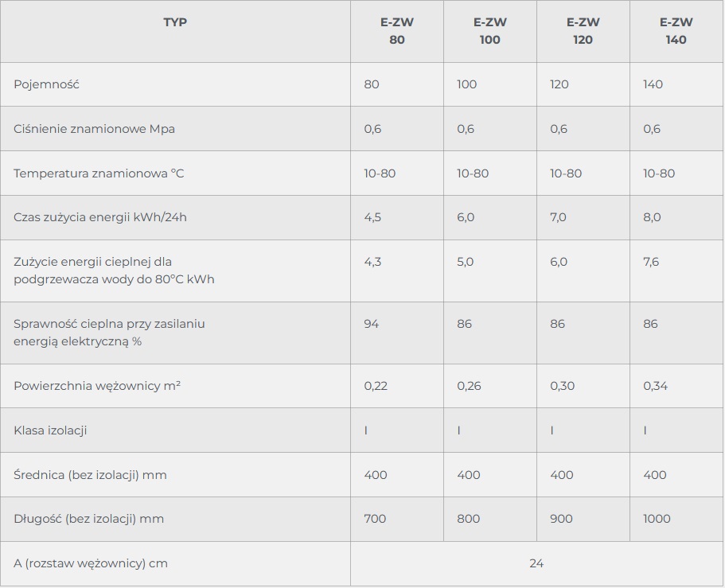Click the Ciśnienie znamionowe Mpa label

pyautogui.click(x=95, y=129)
